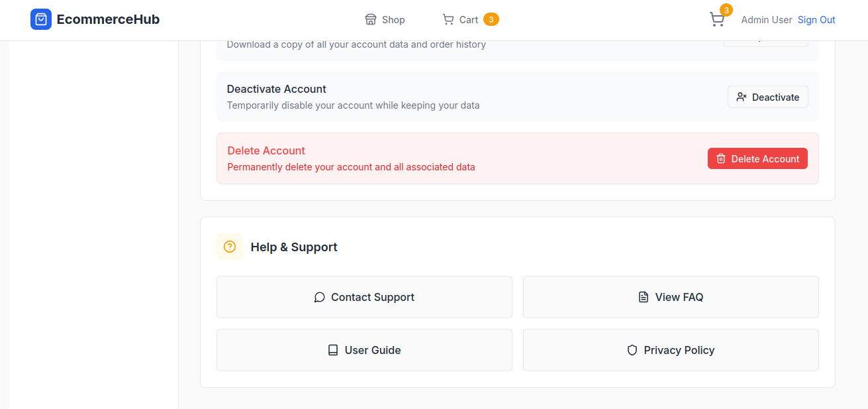Open the cart icon beside Admin User
This screenshot has height=409, width=868.
(716, 19)
